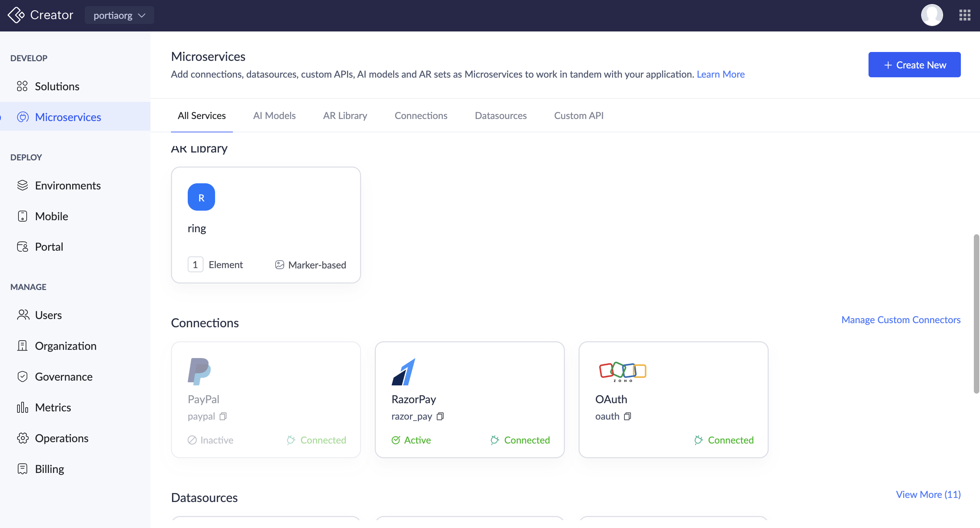Open Manage Custom Connectors link

tap(900, 319)
